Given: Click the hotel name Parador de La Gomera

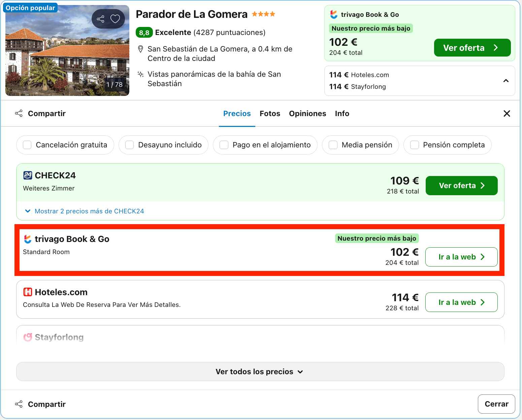Looking at the screenshot, I should [x=192, y=14].
